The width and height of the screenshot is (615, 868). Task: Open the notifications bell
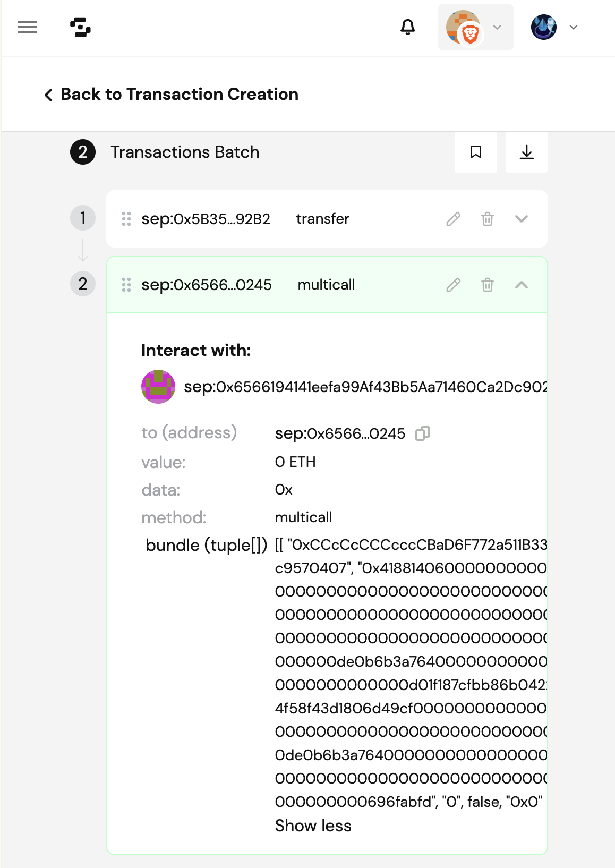pyautogui.click(x=407, y=27)
